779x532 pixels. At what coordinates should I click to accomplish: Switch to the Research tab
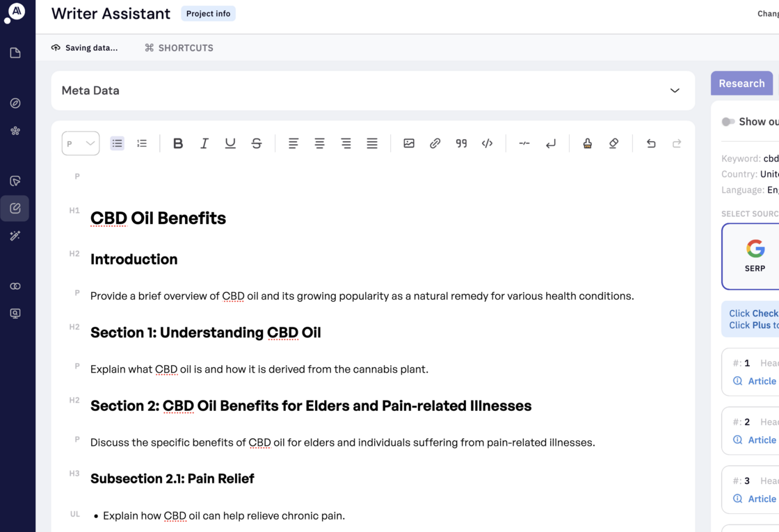click(x=741, y=83)
